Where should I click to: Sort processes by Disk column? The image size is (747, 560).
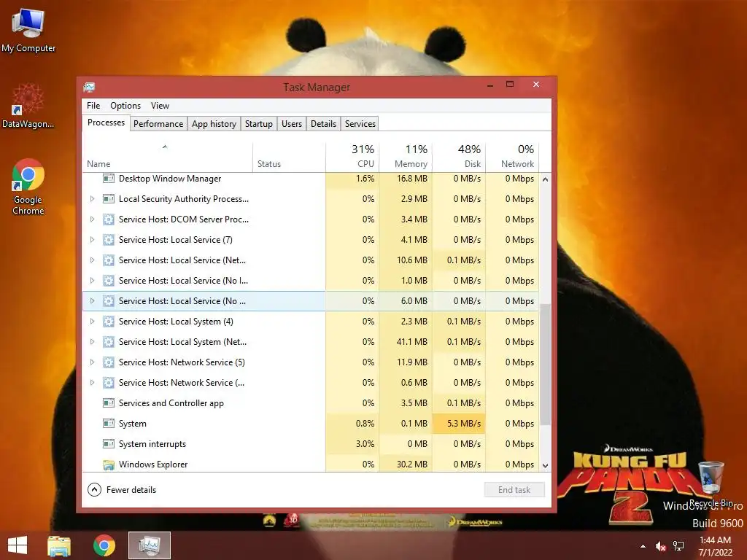(460, 156)
